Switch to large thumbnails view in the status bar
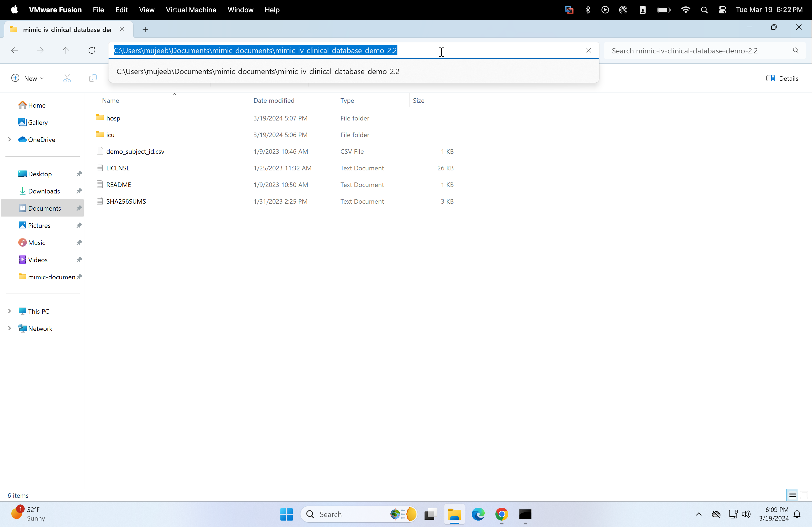The height and width of the screenshot is (527, 812). (804, 495)
